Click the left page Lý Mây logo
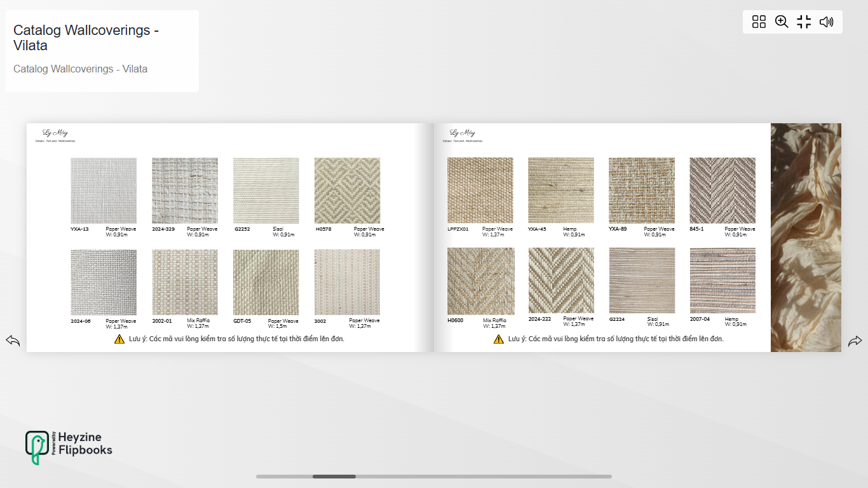The image size is (868, 488). (x=55, y=135)
